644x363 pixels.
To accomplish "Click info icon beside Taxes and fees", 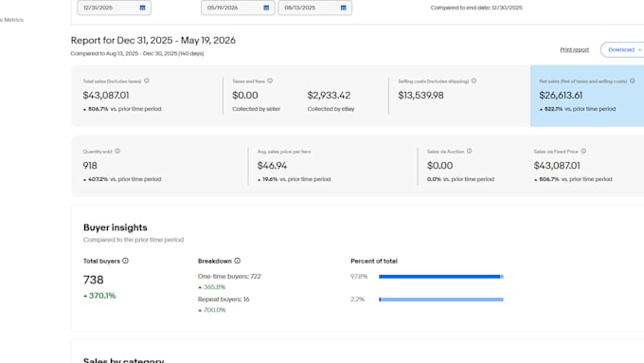I will [270, 81].
